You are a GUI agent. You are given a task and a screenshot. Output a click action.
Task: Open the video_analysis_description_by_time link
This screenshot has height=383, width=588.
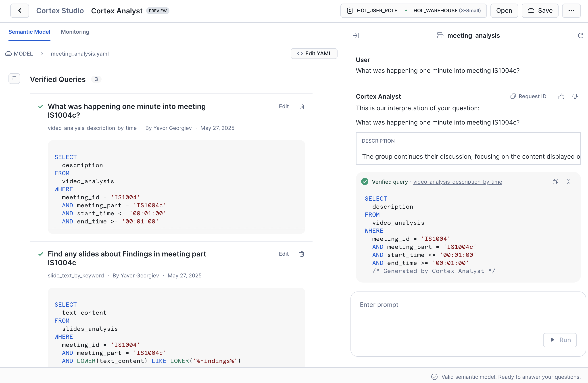point(458,181)
